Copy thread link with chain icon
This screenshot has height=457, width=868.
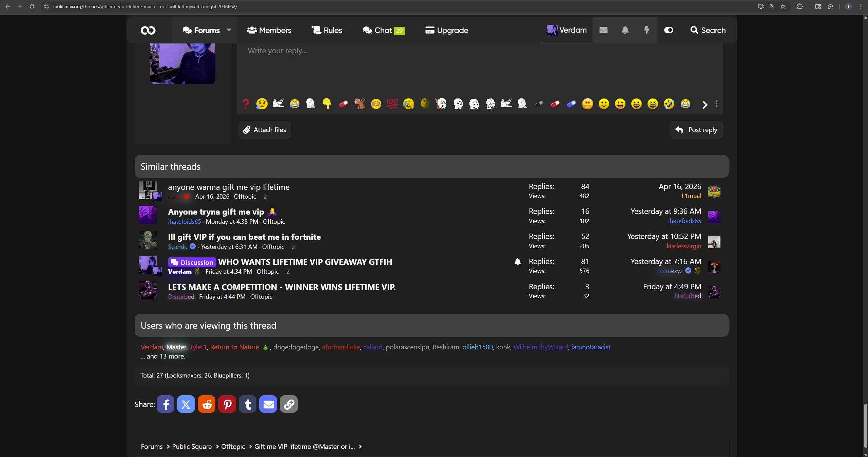[x=289, y=404]
